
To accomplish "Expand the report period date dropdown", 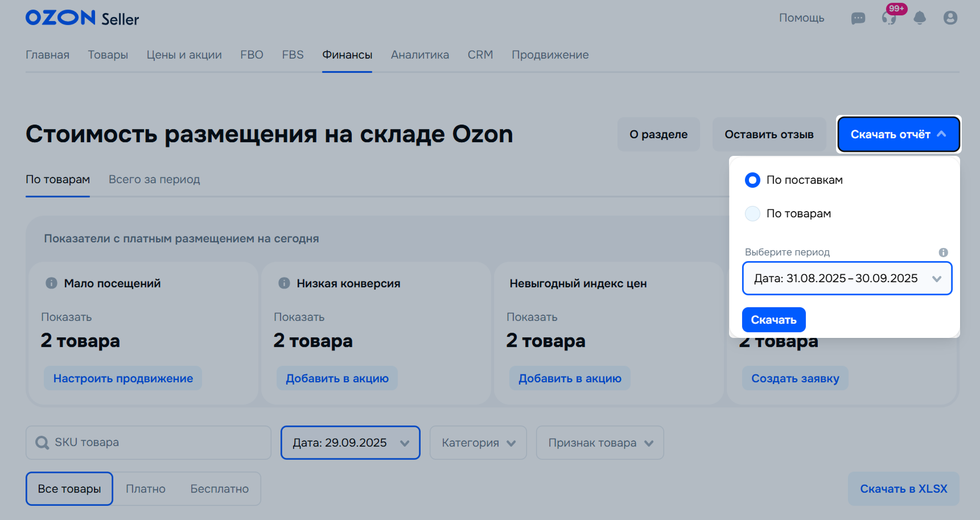I will coord(847,279).
